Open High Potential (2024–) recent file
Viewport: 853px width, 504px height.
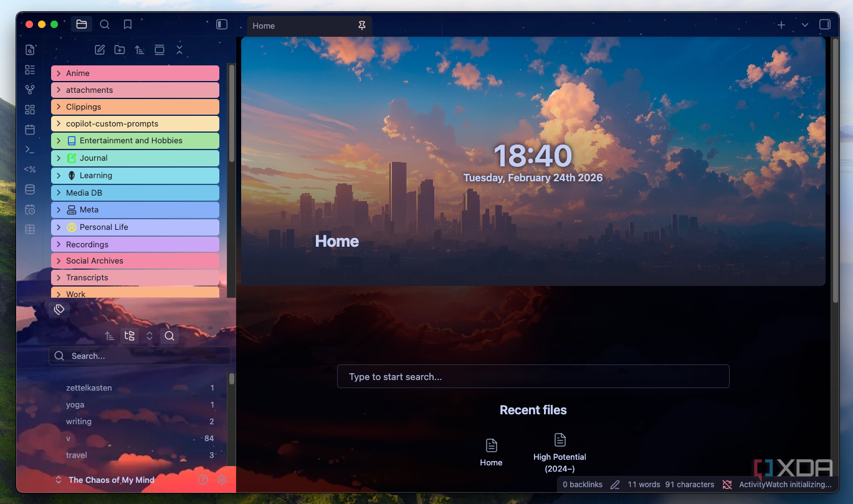[560, 453]
